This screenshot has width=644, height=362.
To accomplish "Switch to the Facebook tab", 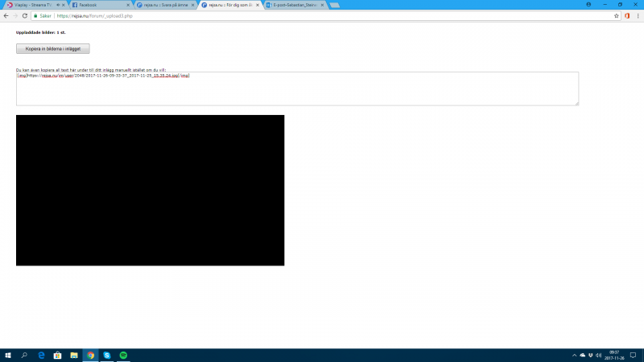I will (101, 5).
